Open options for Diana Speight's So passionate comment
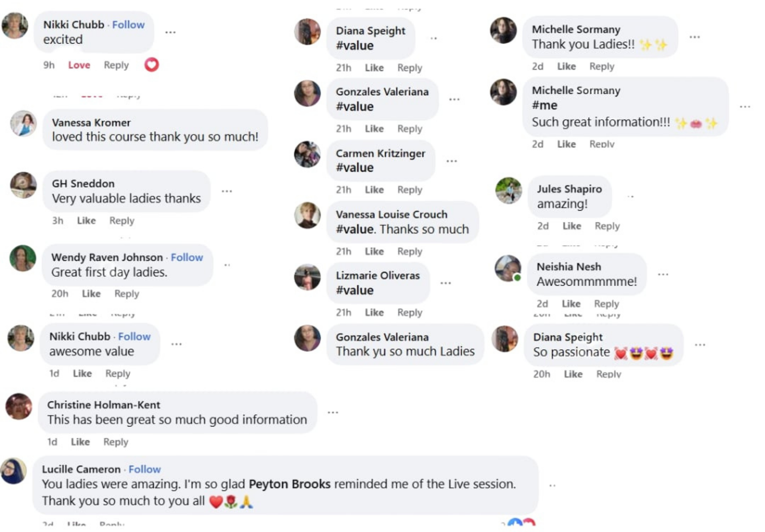The image size is (765, 532). pos(700,345)
